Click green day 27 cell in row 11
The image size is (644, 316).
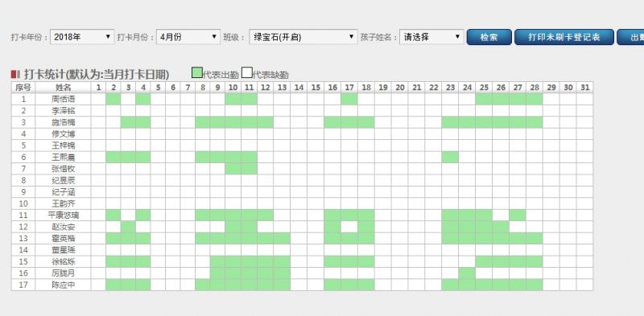518,215
